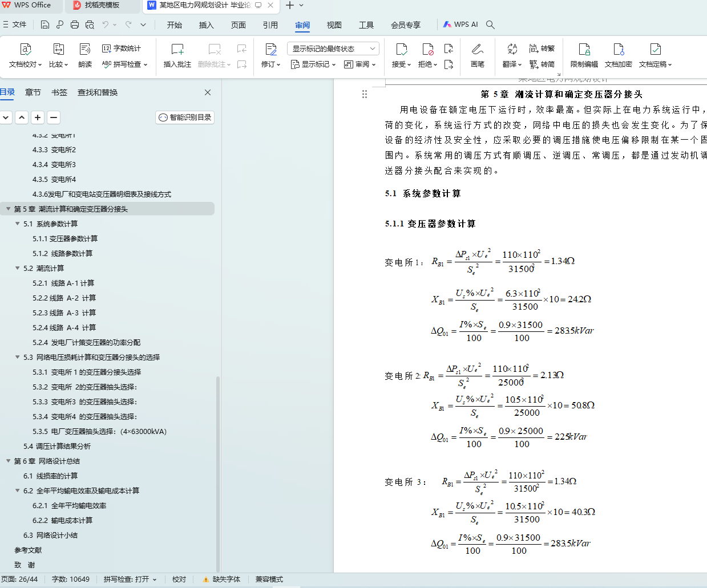Click the 文档加密 document encryption icon
Image resolution: width=707 pixels, height=588 pixels.
(x=619, y=50)
